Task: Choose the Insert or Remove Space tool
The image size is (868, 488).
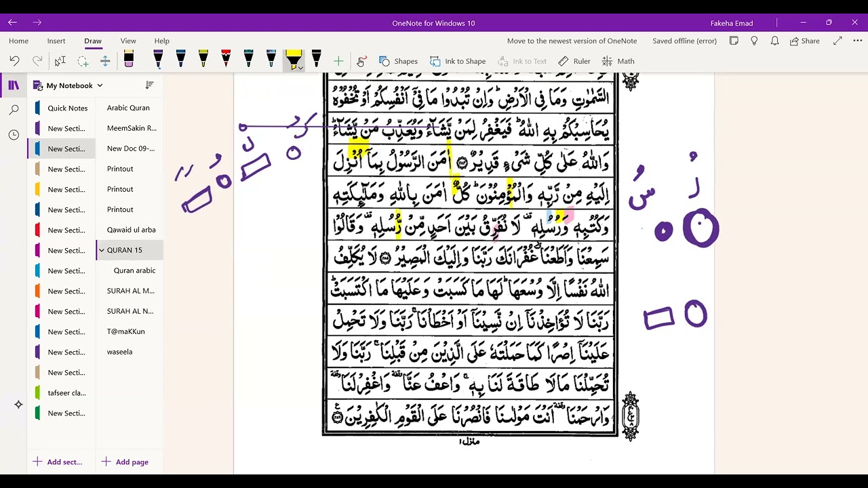Action: coord(105,61)
